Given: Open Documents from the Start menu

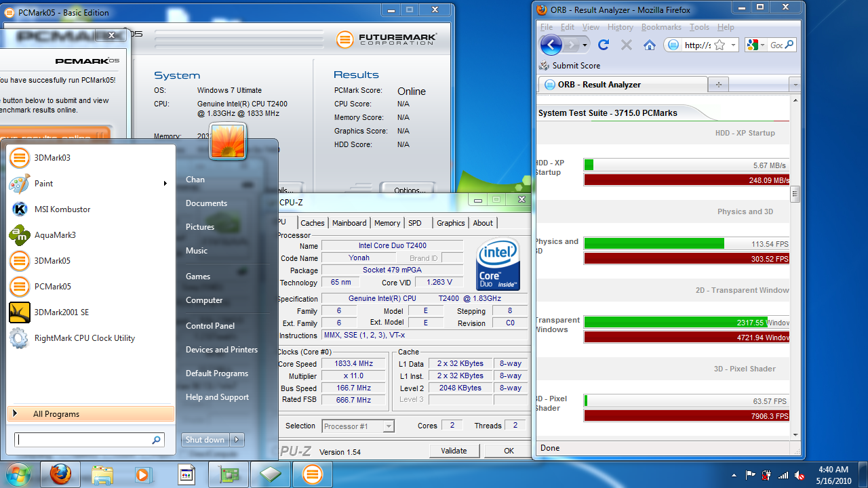Looking at the screenshot, I should pos(206,203).
